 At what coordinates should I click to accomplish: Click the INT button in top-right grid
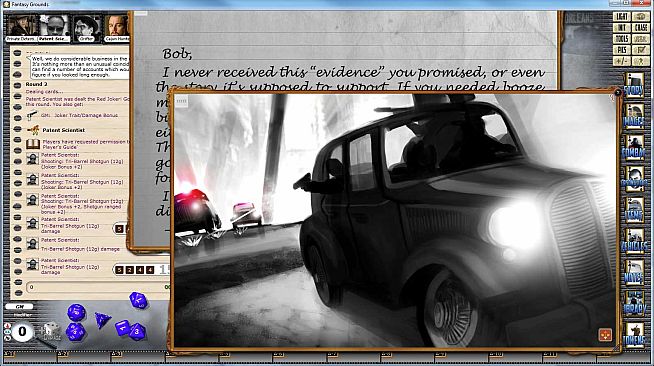point(621,28)
